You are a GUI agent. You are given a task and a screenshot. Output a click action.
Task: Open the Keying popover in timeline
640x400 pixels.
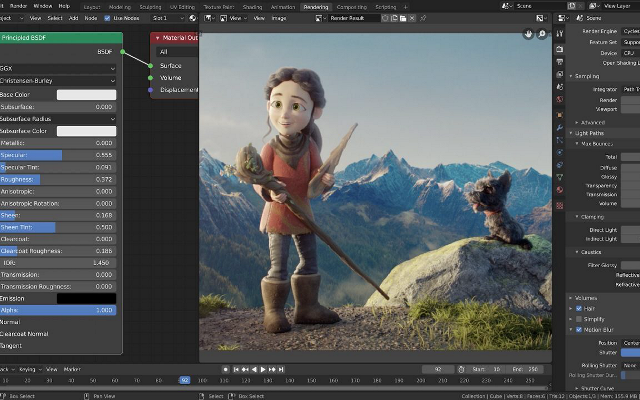click(x=30, y=369)
